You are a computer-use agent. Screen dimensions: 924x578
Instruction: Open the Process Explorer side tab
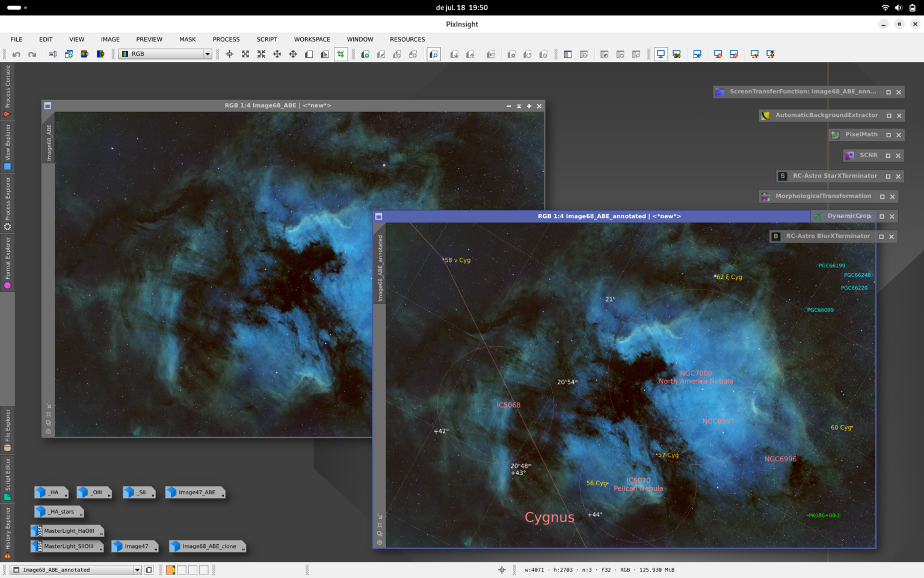[x=7, y=204]
